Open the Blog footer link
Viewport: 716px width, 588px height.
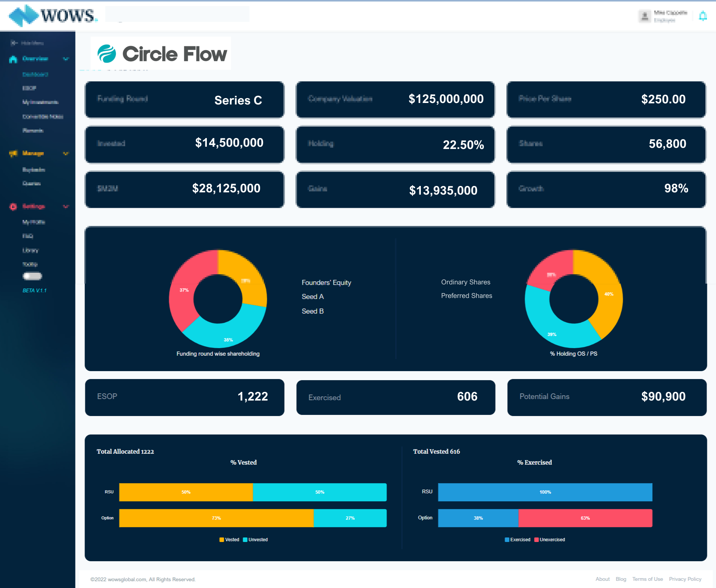point(621,579)
